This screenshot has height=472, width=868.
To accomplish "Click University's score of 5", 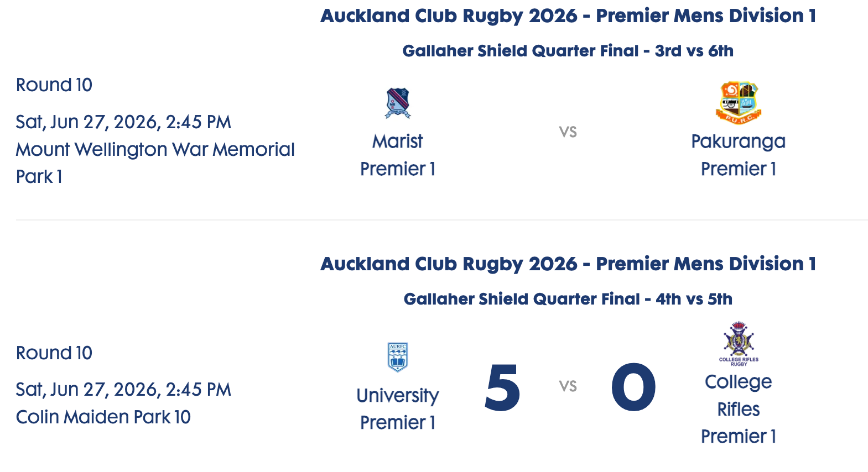I will 502,388.
